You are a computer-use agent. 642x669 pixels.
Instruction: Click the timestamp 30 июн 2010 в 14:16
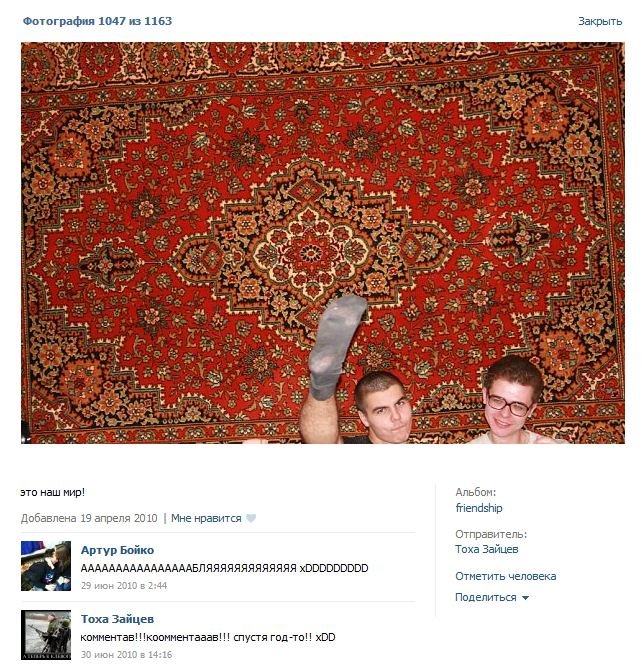pyautogui.click(x=126, y=655)
